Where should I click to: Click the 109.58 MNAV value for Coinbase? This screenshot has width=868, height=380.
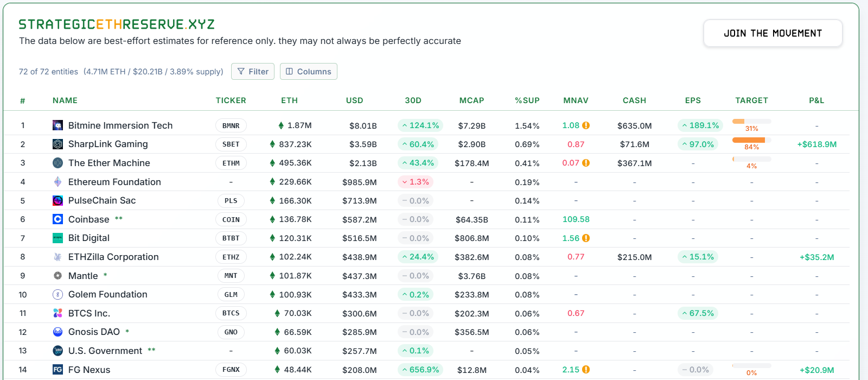click(x=576, y=219)
